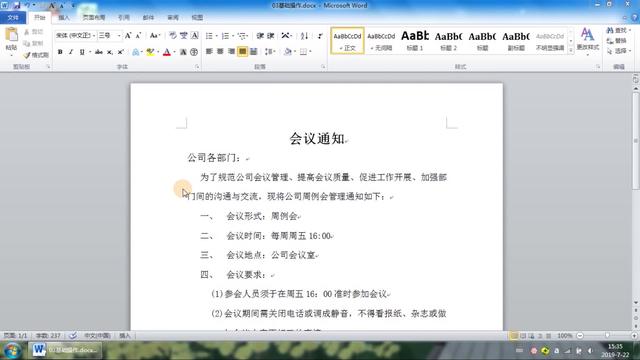Adjust the zoom slider in status bar
This screenshot has width=640, height=360.
click(x=607, y=336)
